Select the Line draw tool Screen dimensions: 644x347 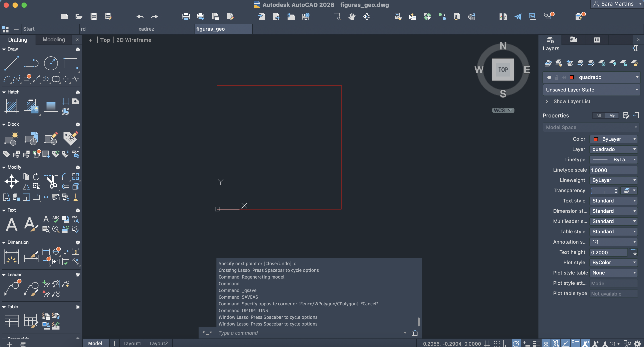[11, 63]
